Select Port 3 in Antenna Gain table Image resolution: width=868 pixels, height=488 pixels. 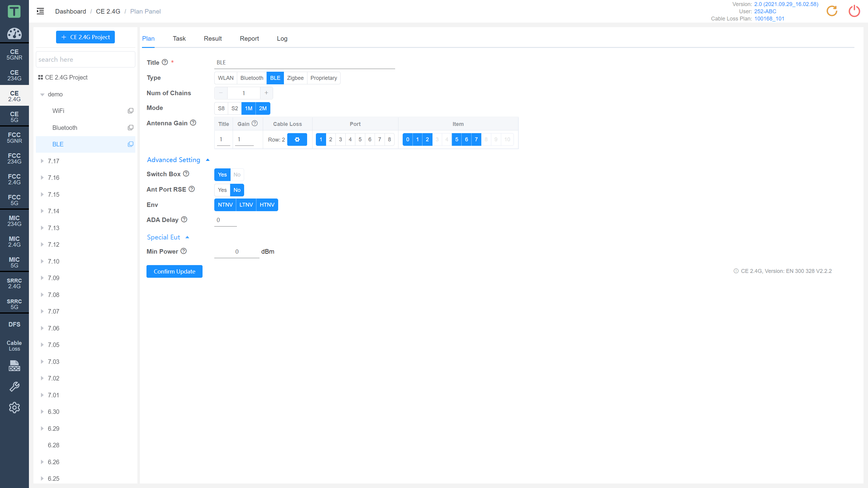pos(340,139)
